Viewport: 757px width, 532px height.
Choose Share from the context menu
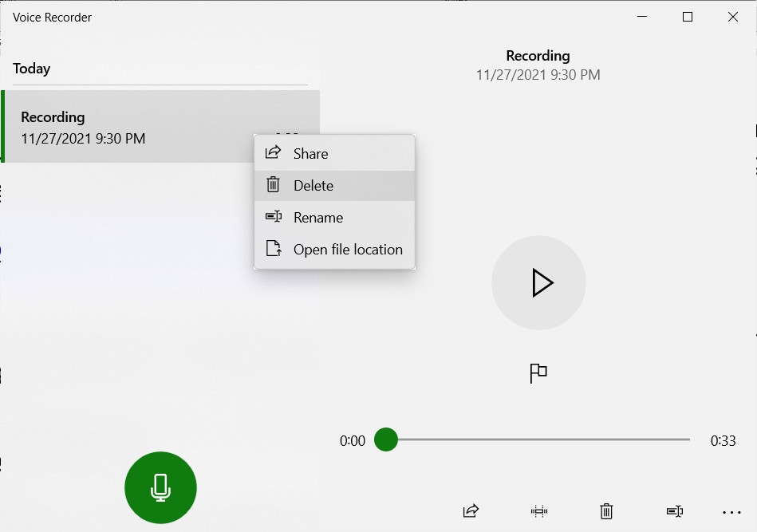pyautogui.click(x=334, y=153)
